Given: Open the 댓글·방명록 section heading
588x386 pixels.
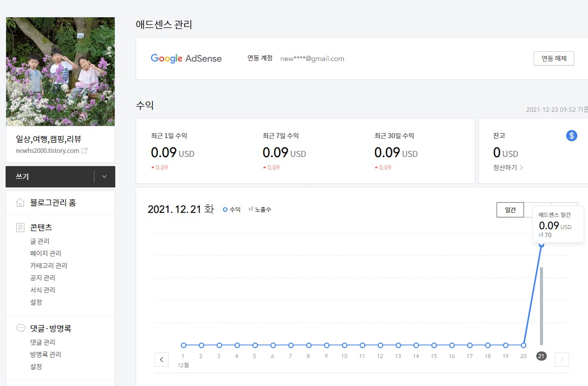Looking at the screenshot, I should click(51, 328).
